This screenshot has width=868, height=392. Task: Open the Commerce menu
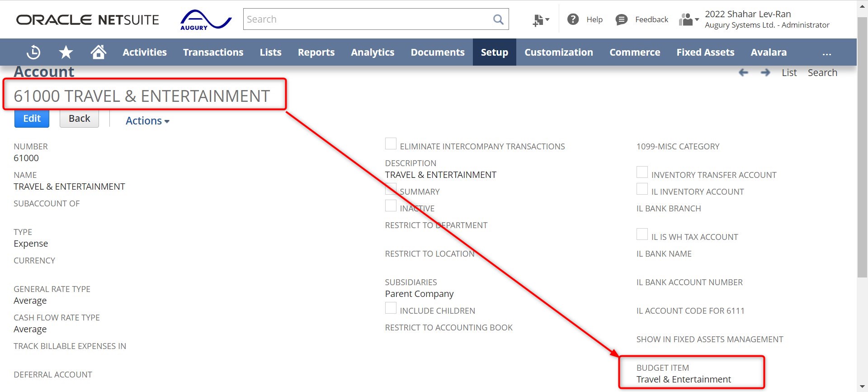pos(635,52)
